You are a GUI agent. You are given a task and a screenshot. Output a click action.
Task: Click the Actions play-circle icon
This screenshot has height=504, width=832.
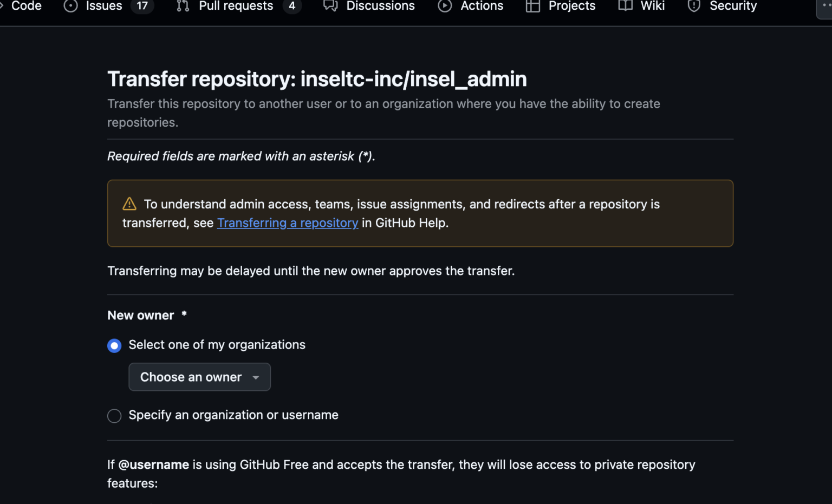tap(445, 6)
